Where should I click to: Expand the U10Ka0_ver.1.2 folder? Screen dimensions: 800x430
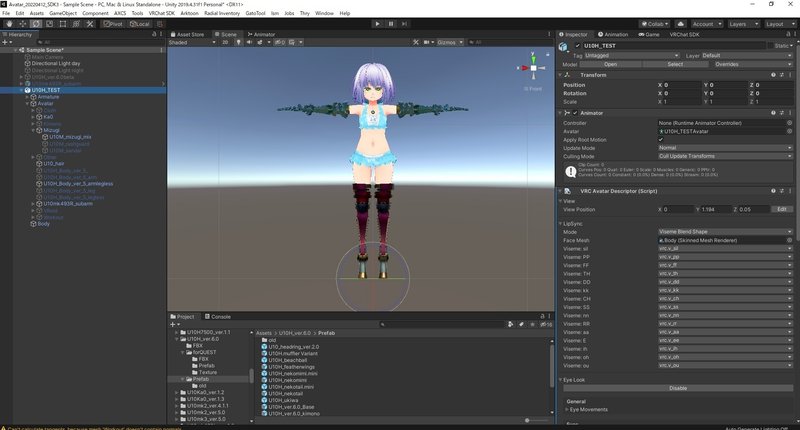point(177,393)
